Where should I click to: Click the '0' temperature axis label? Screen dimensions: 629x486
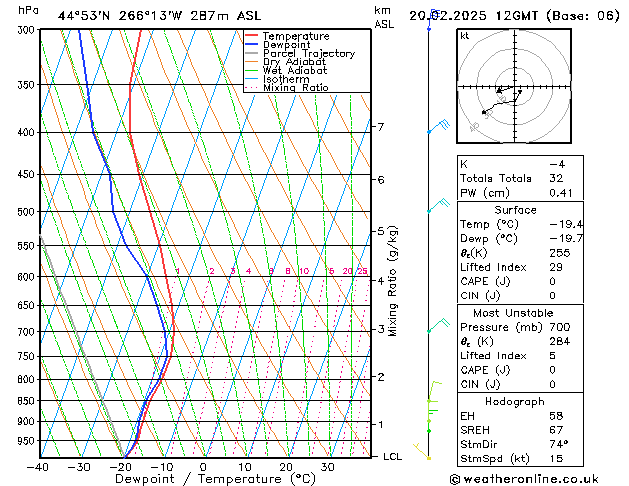203,468
